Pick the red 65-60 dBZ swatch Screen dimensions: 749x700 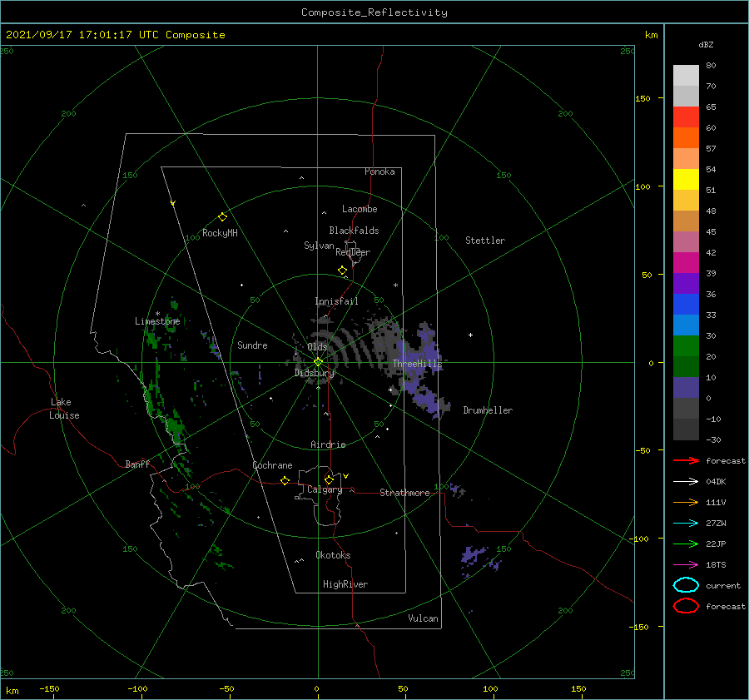pos(686,117)
